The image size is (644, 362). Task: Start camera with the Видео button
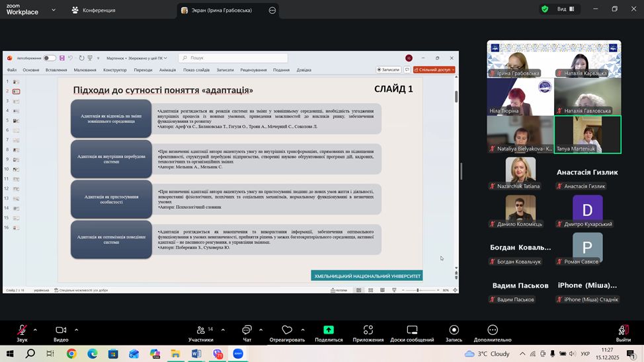click(61, 332)
